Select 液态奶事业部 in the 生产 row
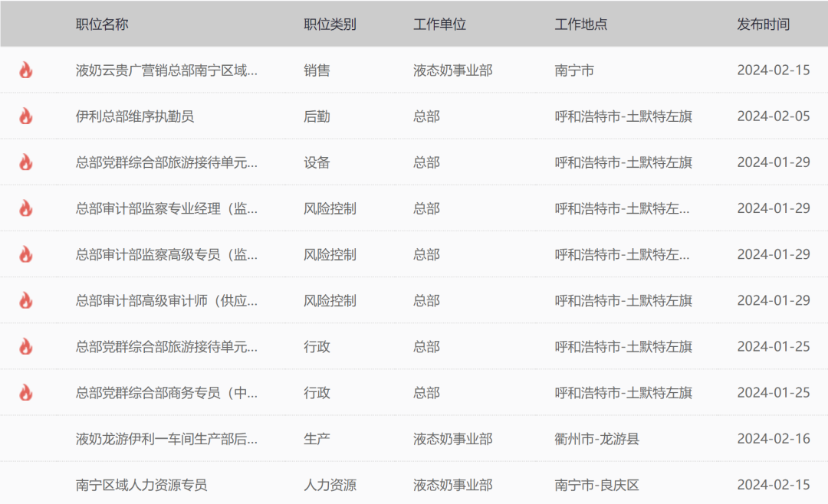 452,439
